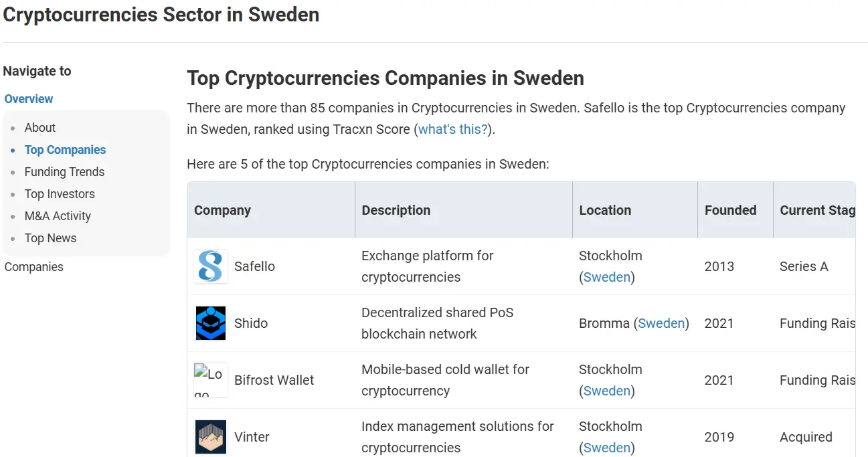Click the Sweden link in Vinter row
The height and width of the screenshot is (457, 868).
(x=607, y=448)
